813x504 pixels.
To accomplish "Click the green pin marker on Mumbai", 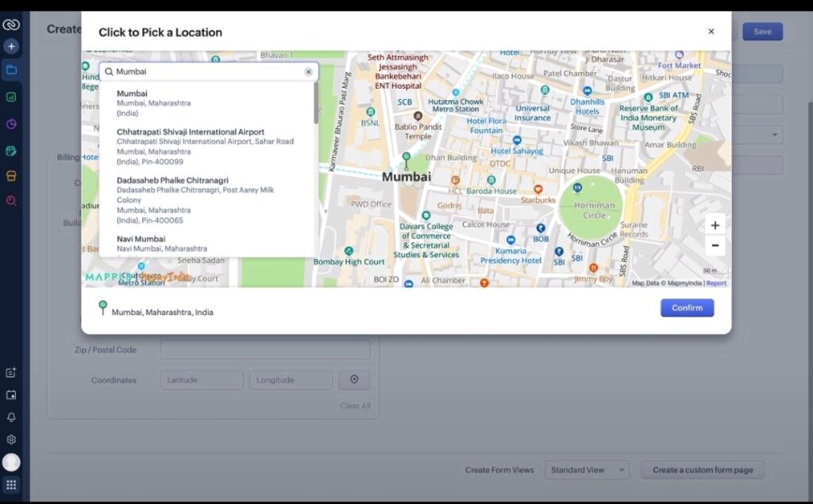I will pos(406,160).
